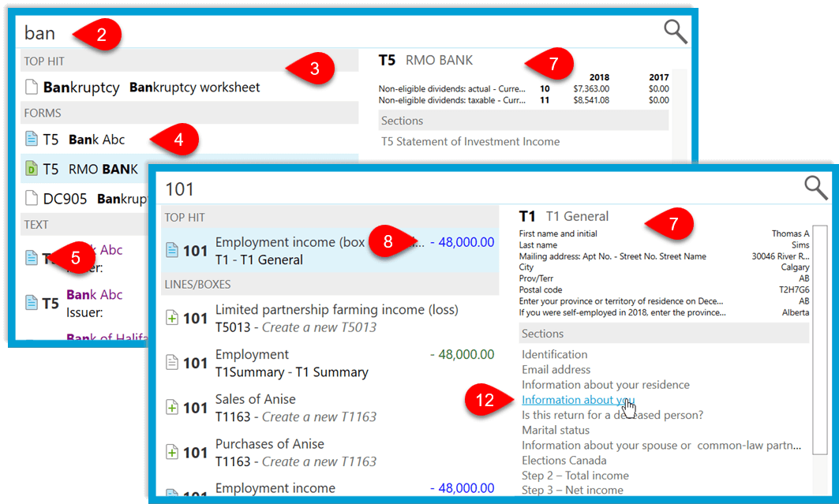
Task: Click the plus icon for Limited partnership farming income
Action: (172, 318)
